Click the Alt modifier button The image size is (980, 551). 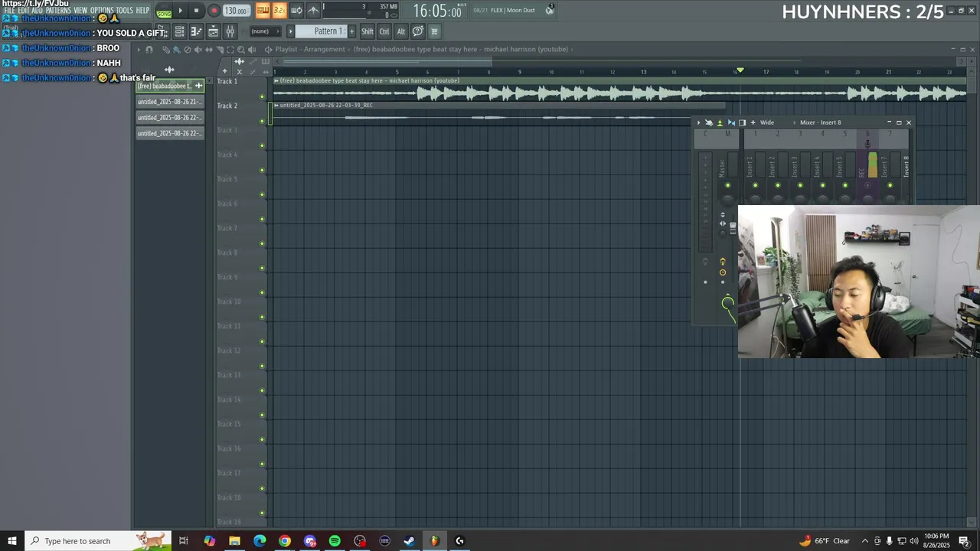point(400,31)
